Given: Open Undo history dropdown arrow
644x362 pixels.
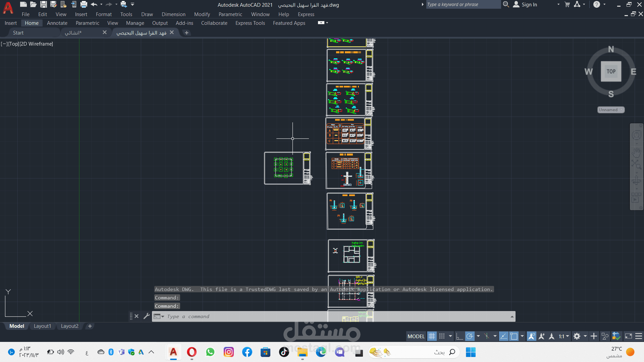Looking at the screenshot, I should click(x=101, y=4).
